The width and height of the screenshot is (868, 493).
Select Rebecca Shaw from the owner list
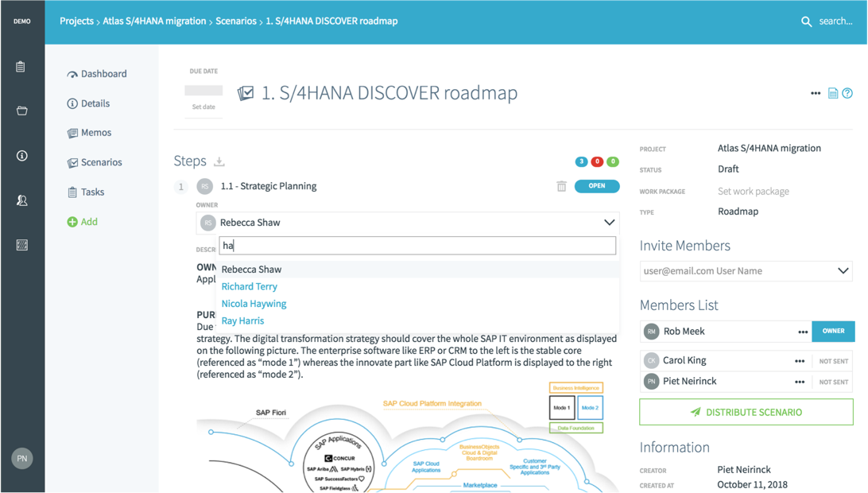tap(418, 270)
